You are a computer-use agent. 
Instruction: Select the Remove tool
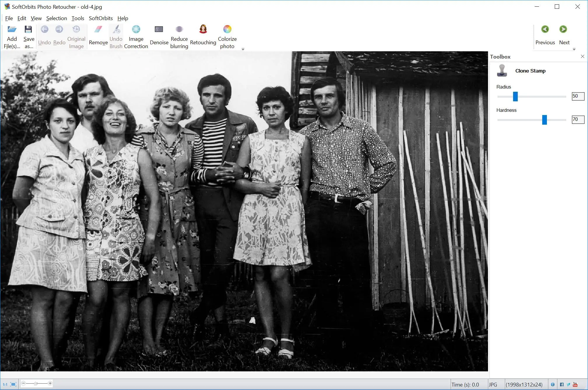point(98,37)
